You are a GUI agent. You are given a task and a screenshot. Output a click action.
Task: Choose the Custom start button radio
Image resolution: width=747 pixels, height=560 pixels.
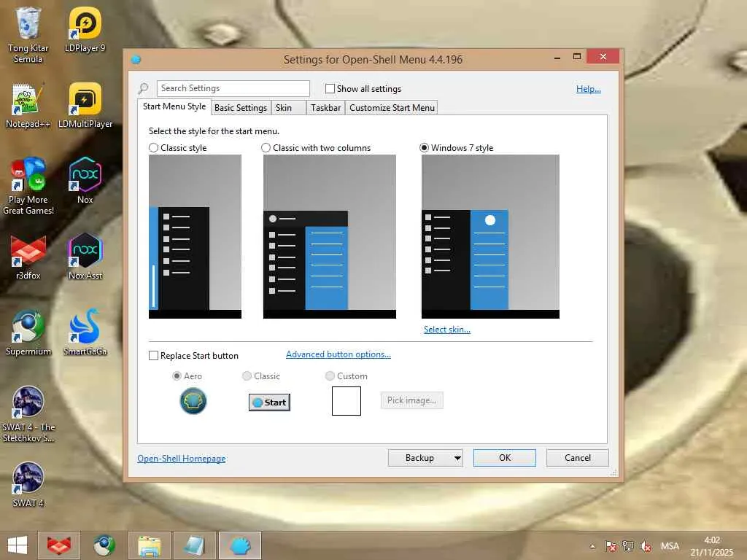click(x=330, y=376)
